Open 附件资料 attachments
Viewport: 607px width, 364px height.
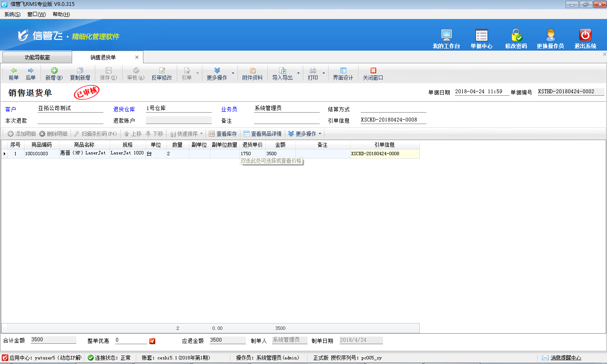pyautogui.click(x=252, y=74)
